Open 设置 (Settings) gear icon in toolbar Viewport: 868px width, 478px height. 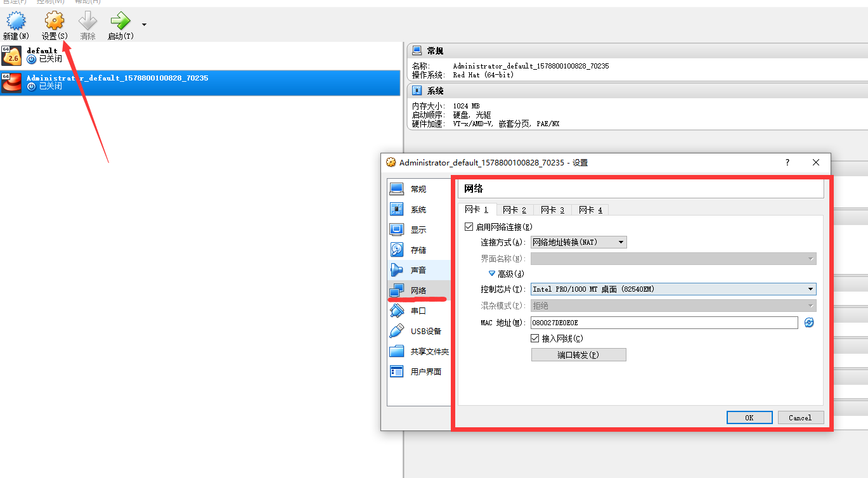coord(55,22)
